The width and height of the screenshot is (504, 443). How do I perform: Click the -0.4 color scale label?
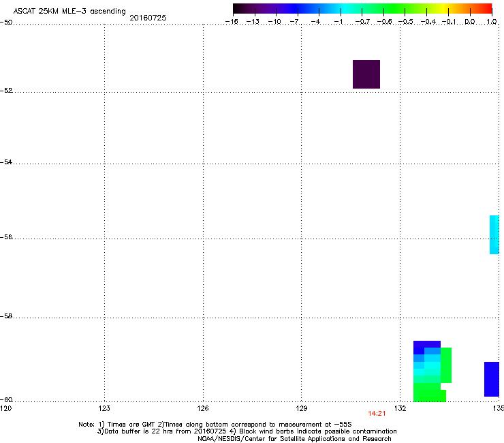pyautogui.click(x=428, y=22)
